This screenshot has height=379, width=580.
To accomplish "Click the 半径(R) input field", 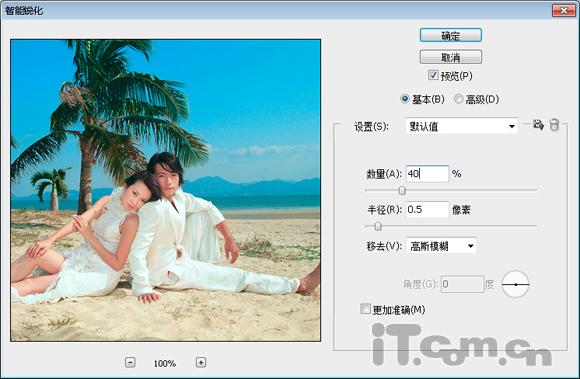I will click(x=428, y=210).
